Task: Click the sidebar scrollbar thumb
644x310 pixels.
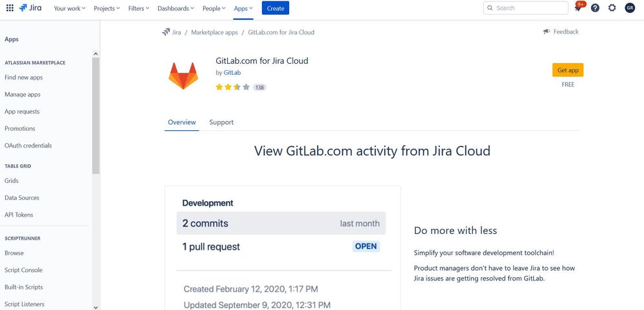Action: (x=96, y=115)
